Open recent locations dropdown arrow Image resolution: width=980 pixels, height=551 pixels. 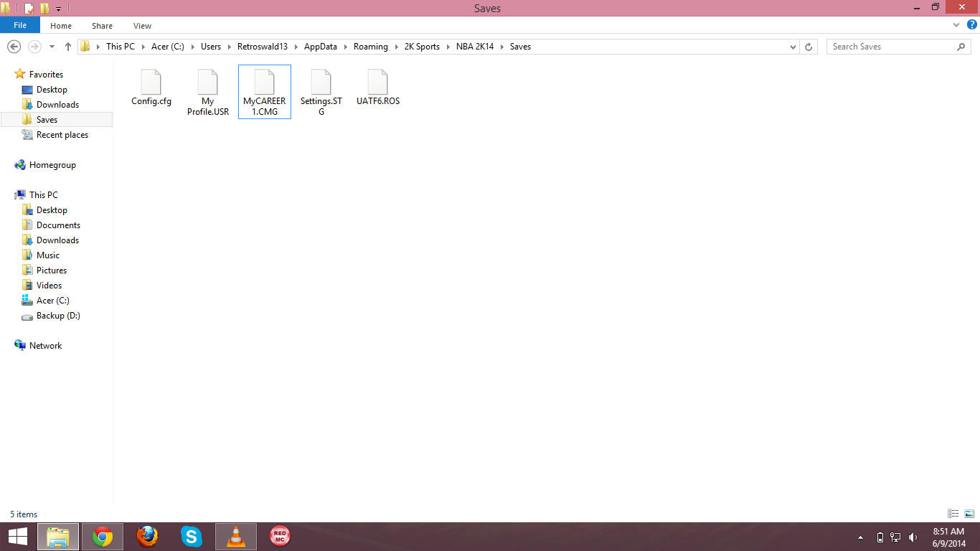tap(52, 47)
